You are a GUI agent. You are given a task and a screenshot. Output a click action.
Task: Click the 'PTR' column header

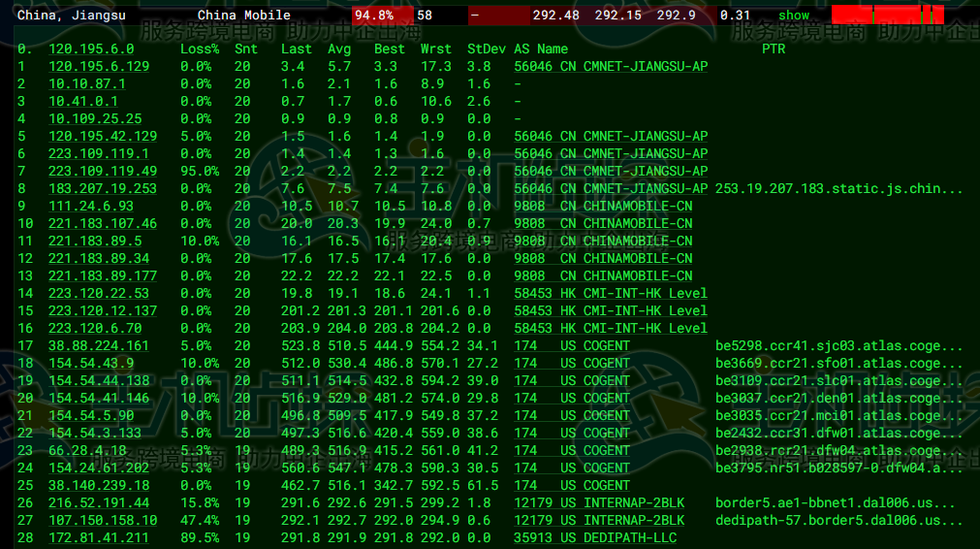click(774, 48)
